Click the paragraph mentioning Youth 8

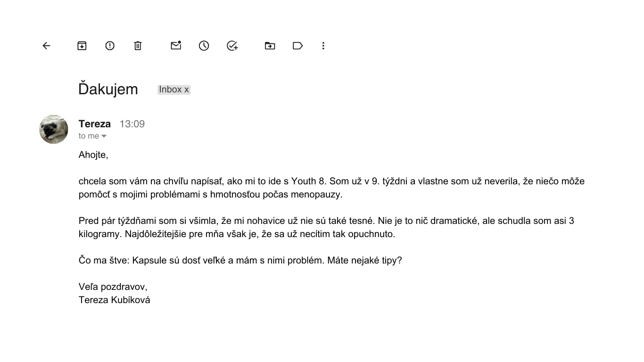coord(331,188)
